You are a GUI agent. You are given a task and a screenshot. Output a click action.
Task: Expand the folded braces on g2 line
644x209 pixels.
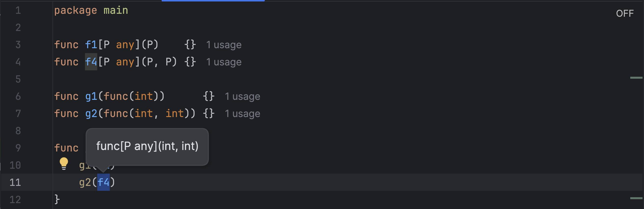coord(209,114)
